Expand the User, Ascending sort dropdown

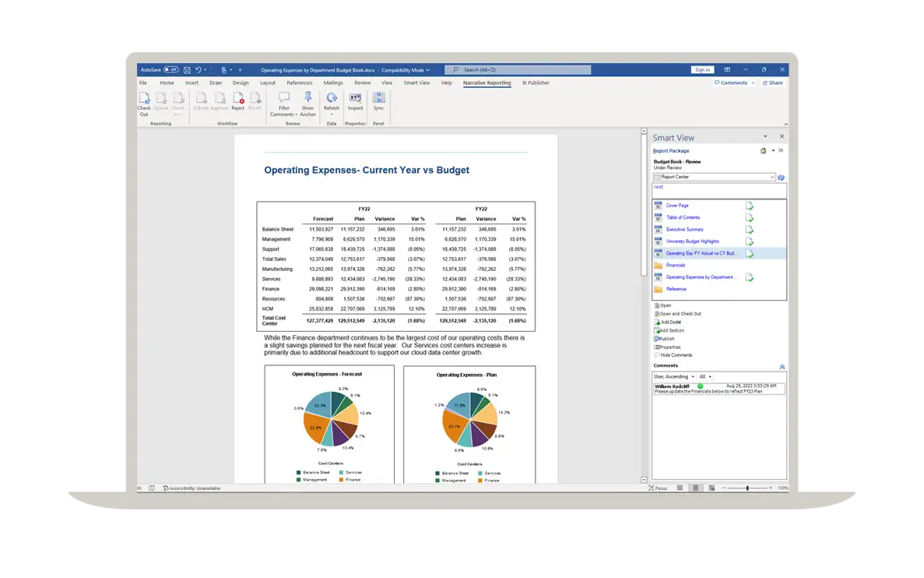(x=692, y=376)
